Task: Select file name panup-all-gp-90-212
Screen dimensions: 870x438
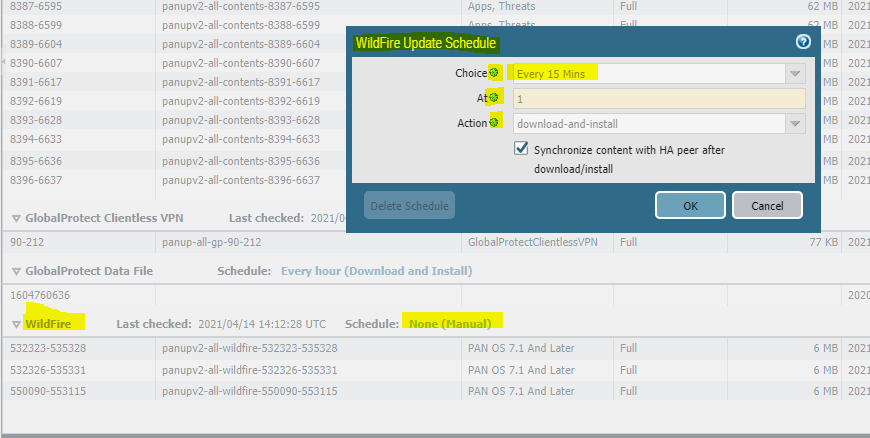Action: (211, 242)
